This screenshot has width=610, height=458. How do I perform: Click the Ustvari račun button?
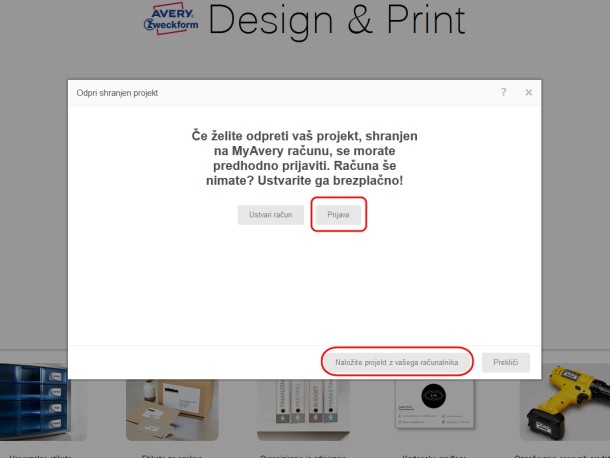pos(271,214)
